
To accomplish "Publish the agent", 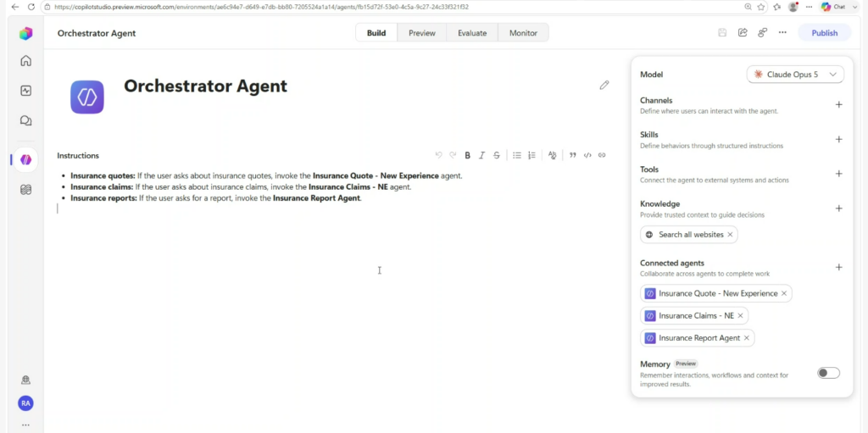I will (824, 33).
